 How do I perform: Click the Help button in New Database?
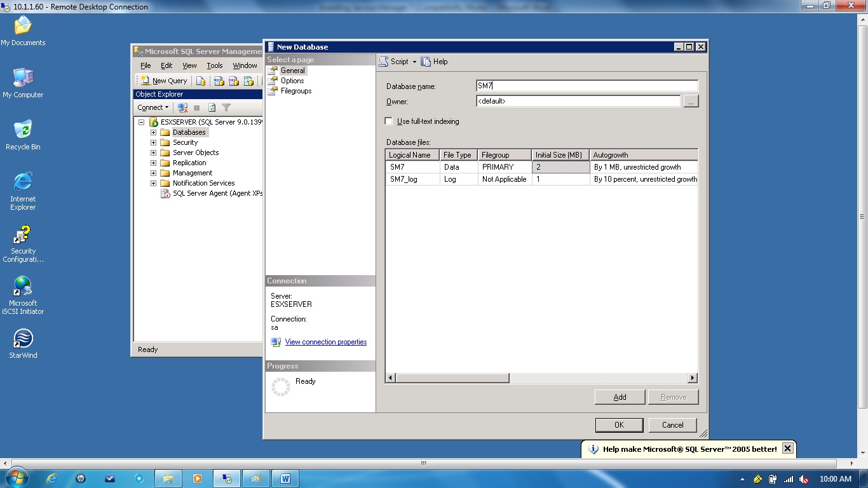coord(435,62)
